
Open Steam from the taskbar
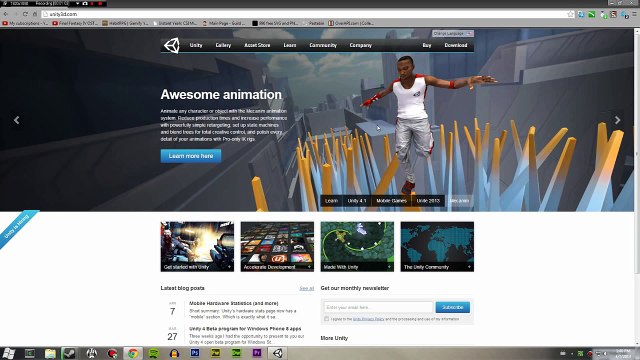[x=69, y=353]
